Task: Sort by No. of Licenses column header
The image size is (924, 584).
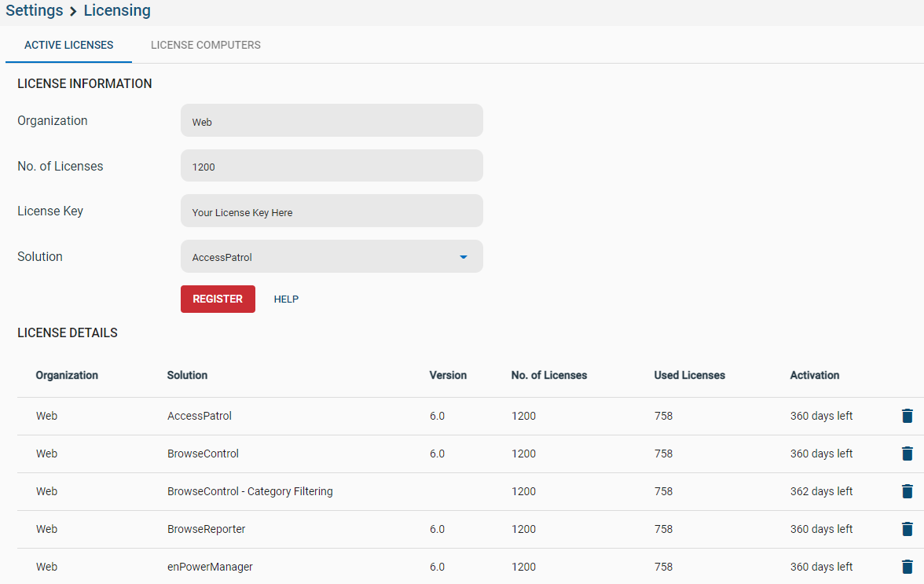Action: 549,376
